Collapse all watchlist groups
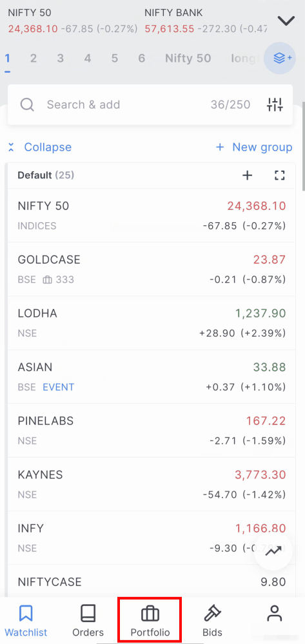Image resolution: width=305 pixels, height=644 pixels. point(39,147)
